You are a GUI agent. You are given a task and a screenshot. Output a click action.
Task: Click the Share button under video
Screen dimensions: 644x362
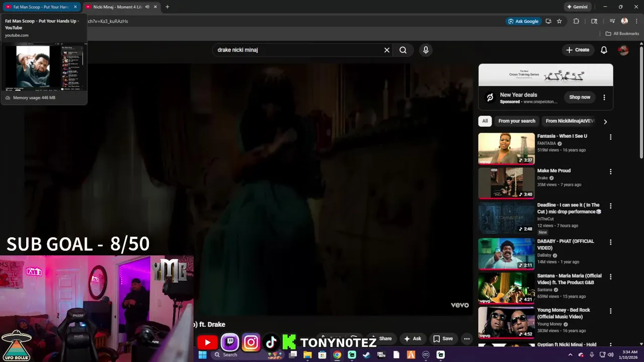click(x=381, y=338)
